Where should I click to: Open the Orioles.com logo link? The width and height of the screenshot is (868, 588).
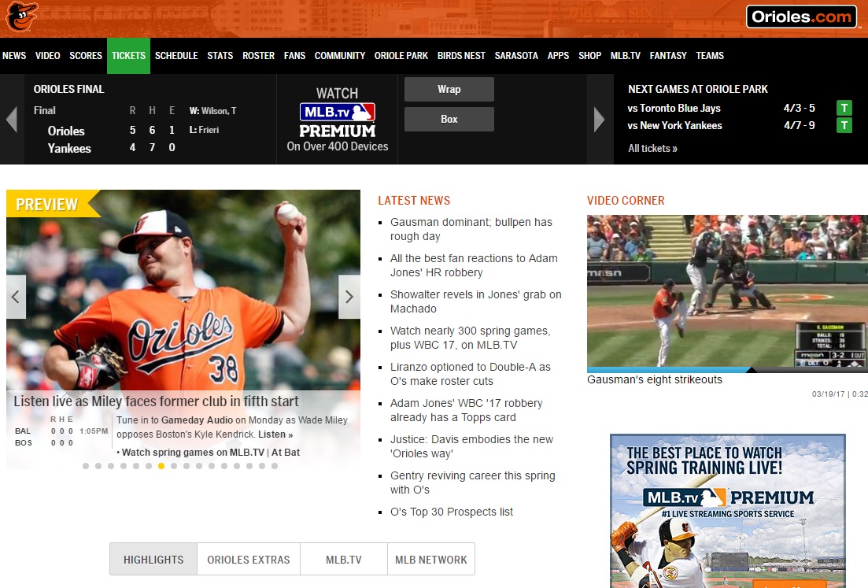(x=802, y=17)
